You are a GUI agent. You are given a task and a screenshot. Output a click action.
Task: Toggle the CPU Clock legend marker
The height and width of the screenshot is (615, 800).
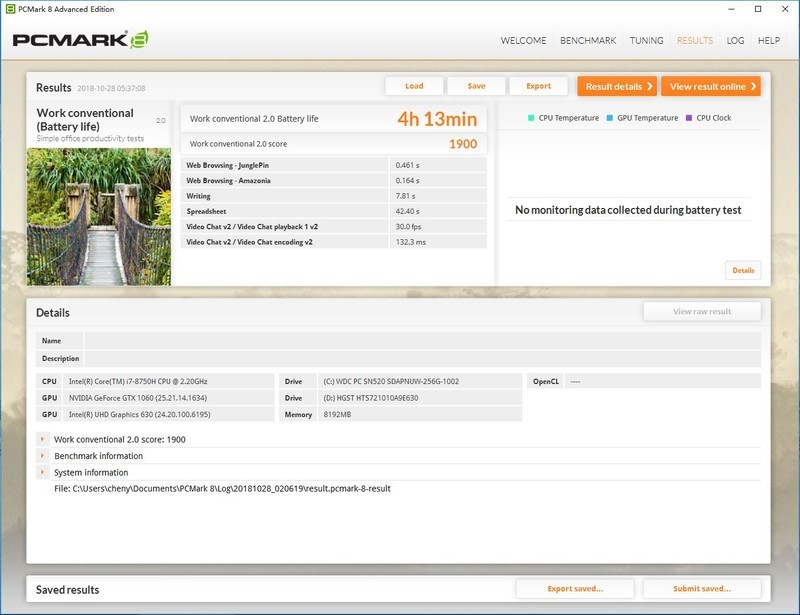coord(689,118)
